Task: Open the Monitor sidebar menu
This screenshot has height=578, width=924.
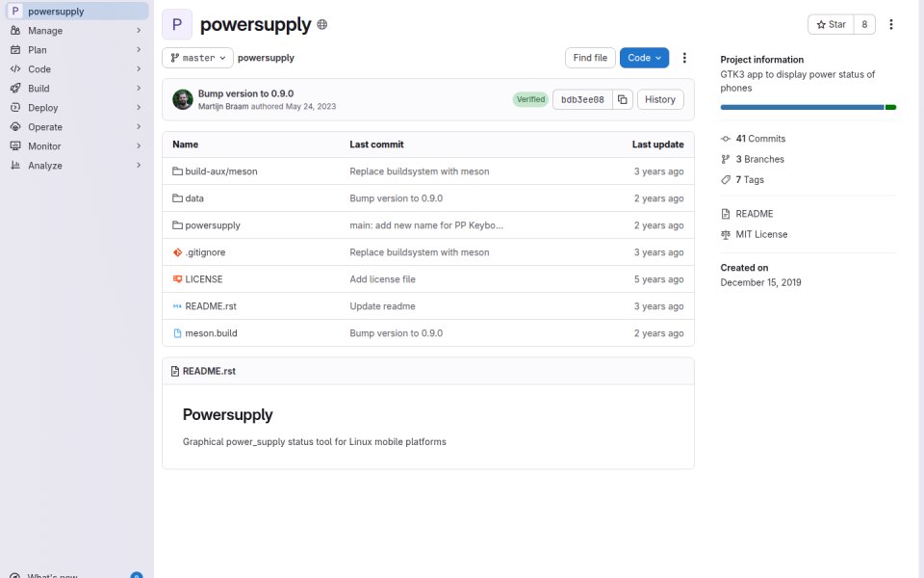Action: pos(77,146)
